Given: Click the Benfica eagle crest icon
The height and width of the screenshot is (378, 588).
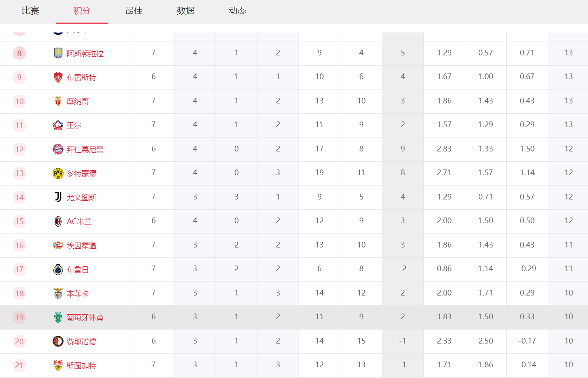Looking at the screenshot, I should [58, 293].
